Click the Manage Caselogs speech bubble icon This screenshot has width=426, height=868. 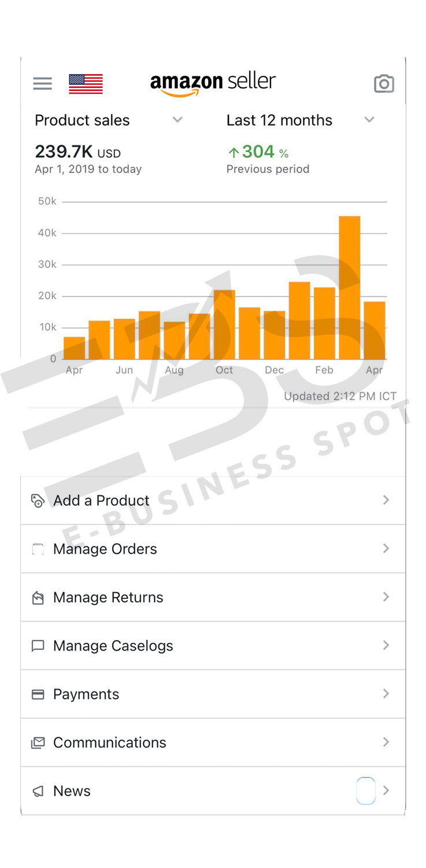pos(38,645)
